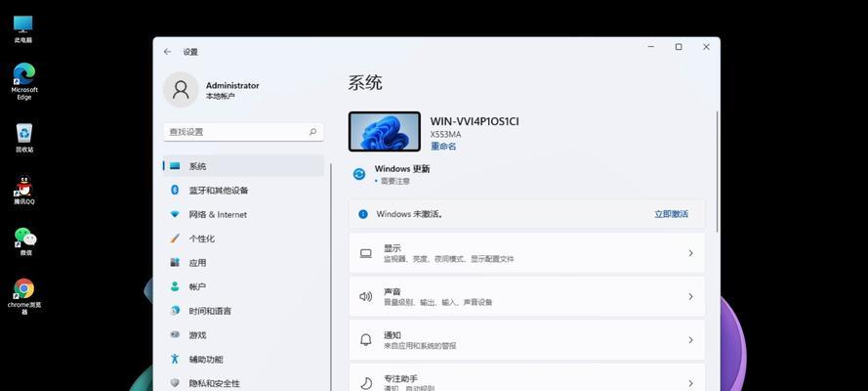Click the privacy shield icon

(x=175, y=383)
